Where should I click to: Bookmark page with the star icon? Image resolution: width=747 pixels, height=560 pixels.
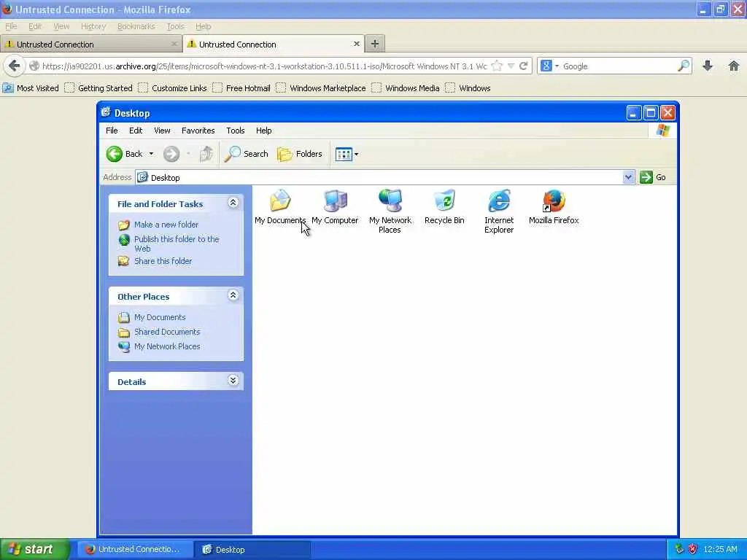click(497, 66)
